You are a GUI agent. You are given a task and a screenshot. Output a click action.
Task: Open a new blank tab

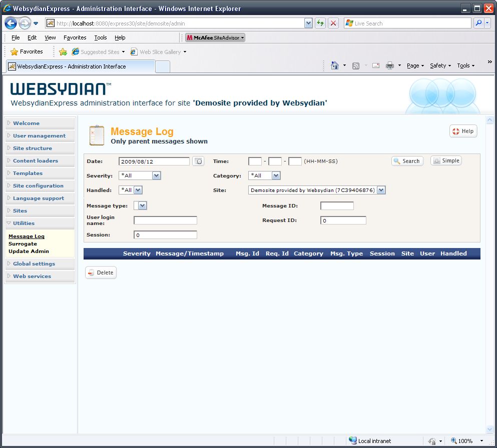click(x=163, y=67)
